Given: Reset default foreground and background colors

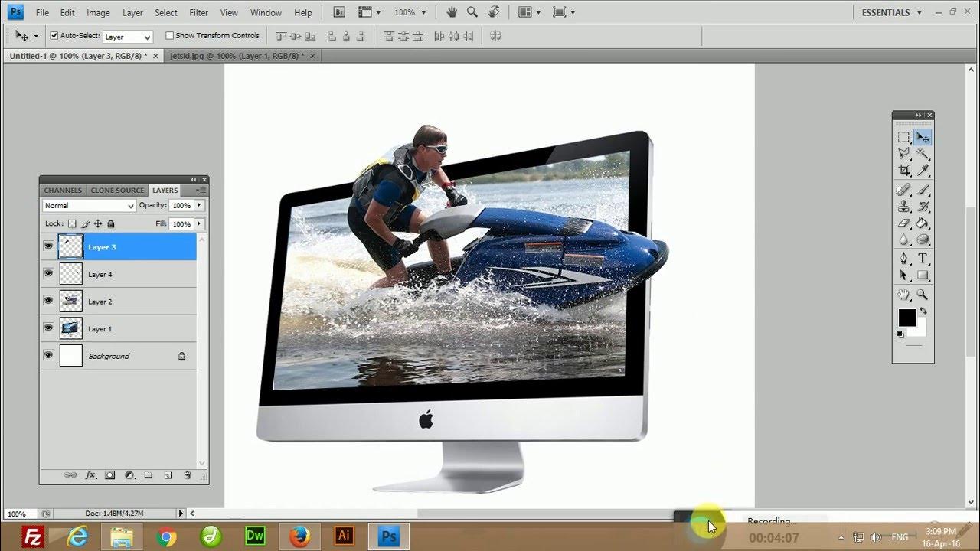Looking at the screenshot, I should pos(900,334).
